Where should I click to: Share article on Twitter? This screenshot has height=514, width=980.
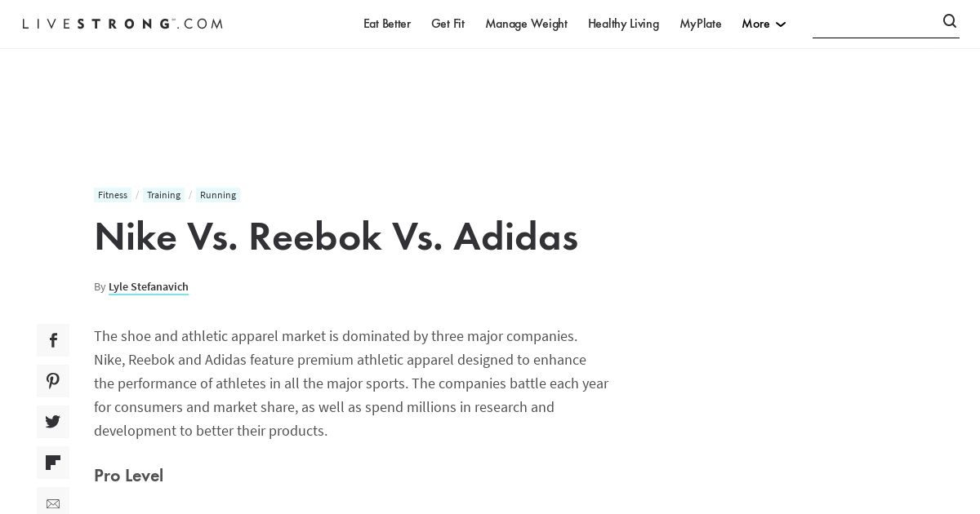pos(53,422)
